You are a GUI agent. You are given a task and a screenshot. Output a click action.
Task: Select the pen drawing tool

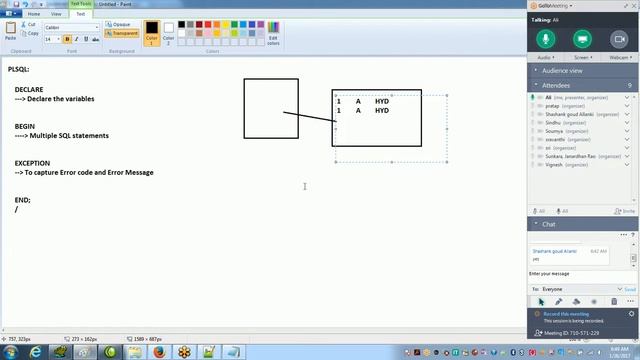point(558,302)
